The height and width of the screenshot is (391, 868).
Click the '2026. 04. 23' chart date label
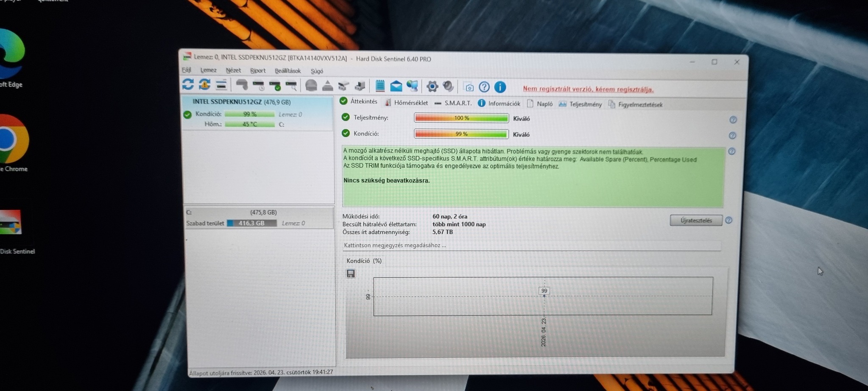[544, 332]
